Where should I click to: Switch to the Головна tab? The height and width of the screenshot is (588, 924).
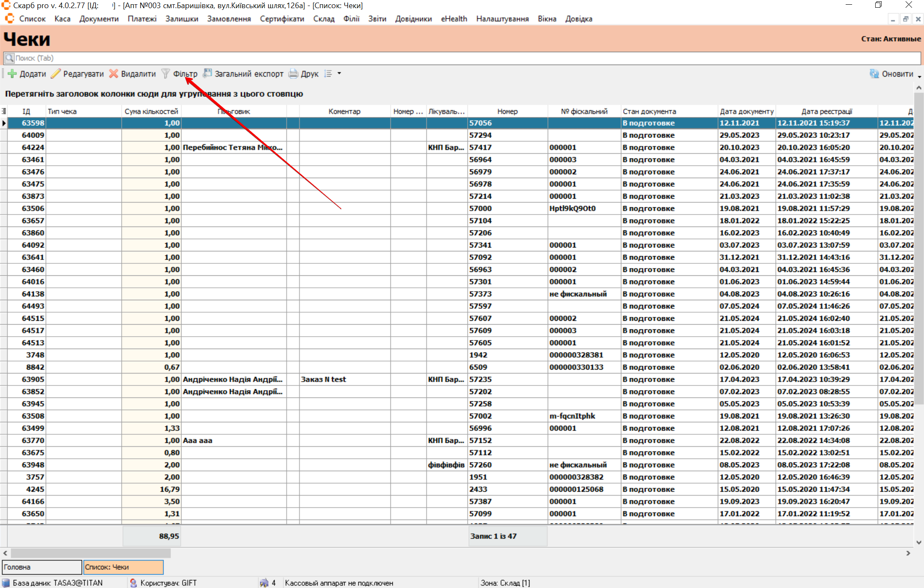point(42,567)
